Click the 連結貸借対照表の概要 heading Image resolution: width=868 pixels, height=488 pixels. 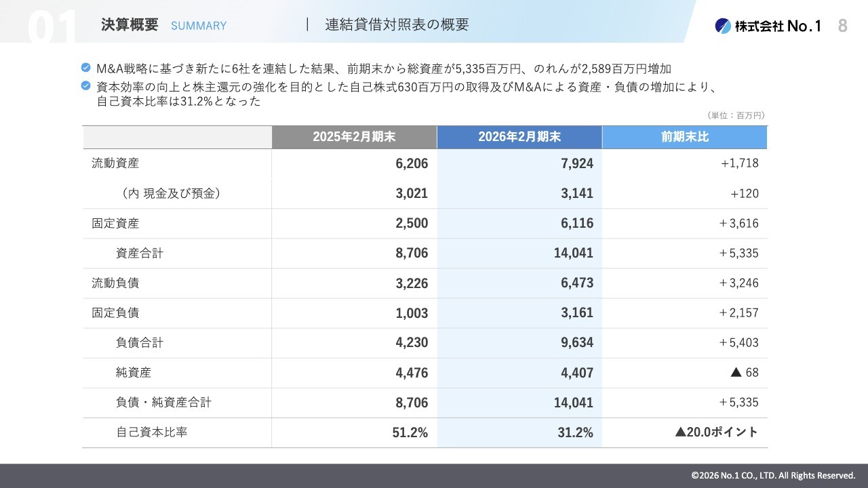397,24
